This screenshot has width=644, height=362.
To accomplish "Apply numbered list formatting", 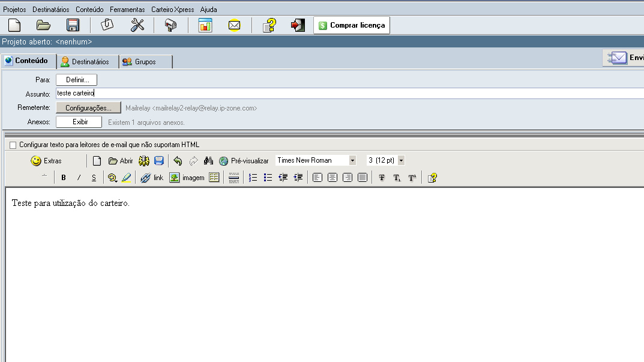I will [253, 178].
